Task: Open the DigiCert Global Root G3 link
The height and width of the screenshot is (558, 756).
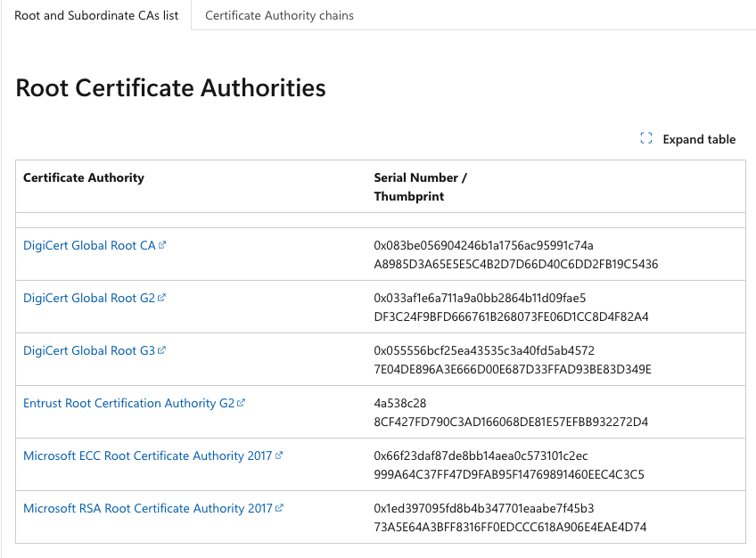Action: point(88,349)
